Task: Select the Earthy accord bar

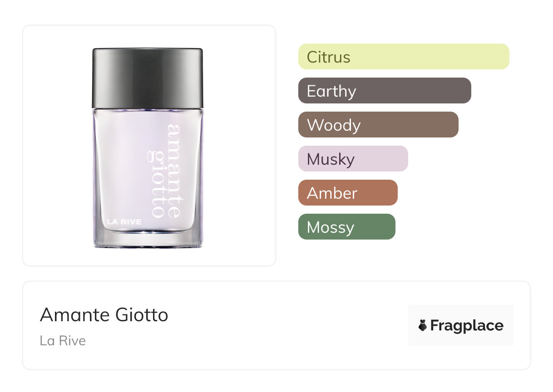Action: (385, 91)
